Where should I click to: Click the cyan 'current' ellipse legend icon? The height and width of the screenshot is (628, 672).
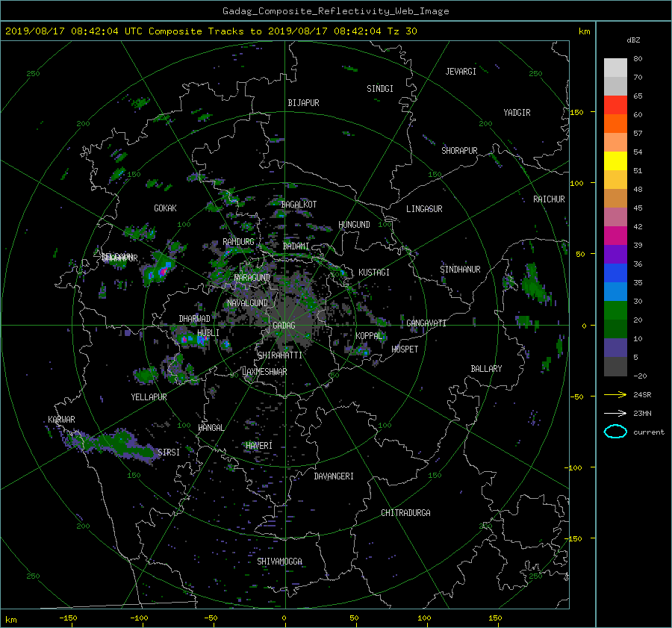pos(615,432)
